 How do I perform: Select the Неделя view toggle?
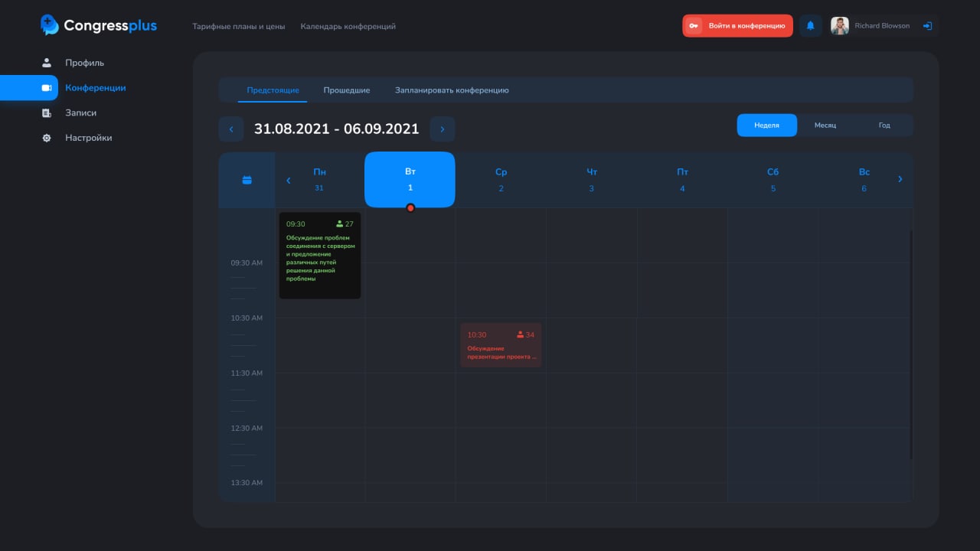click(766, 126)
